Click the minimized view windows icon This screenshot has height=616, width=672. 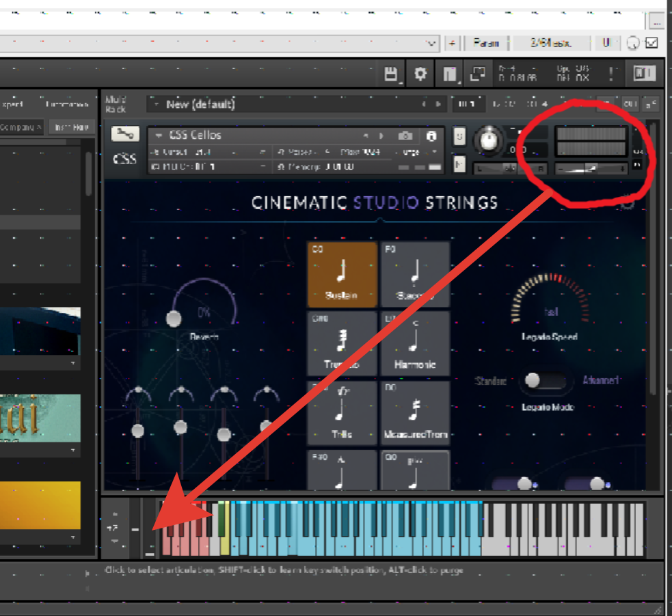pyautogui.click(x=478, y=74)
